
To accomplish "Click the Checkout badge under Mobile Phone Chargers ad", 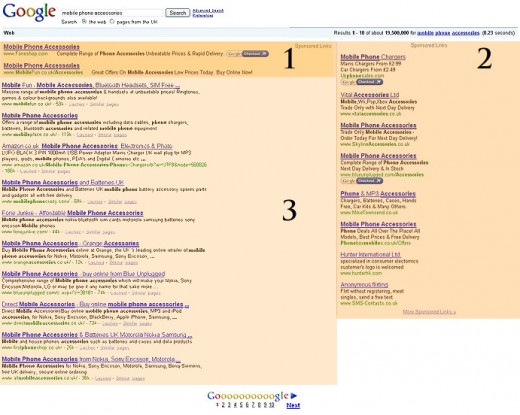I will click(x=362, y=82).
